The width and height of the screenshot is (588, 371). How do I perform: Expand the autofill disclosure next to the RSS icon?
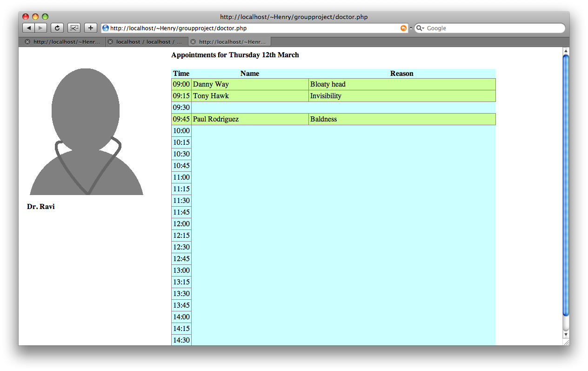pos(411,28)
